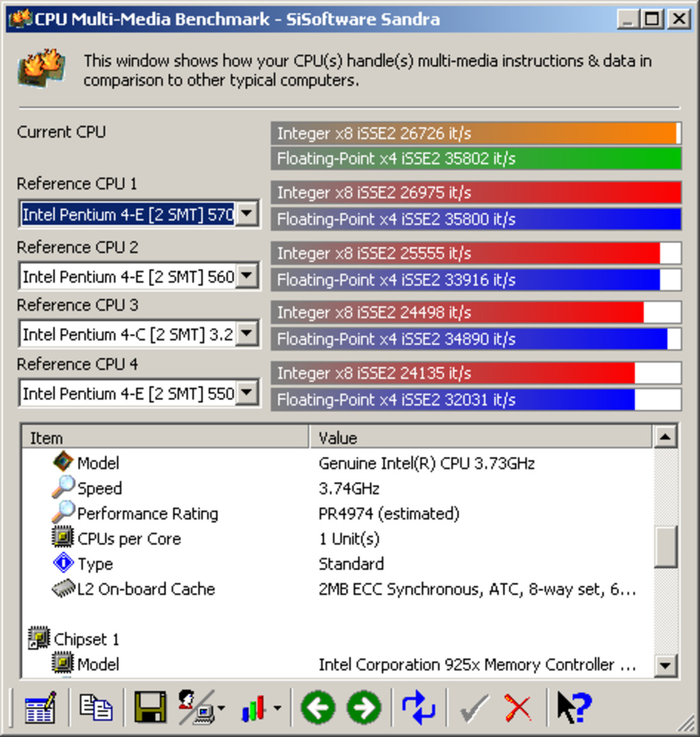Select the 'Performance Rating' row label
700x737 pixels.
(x=147, y=514)
